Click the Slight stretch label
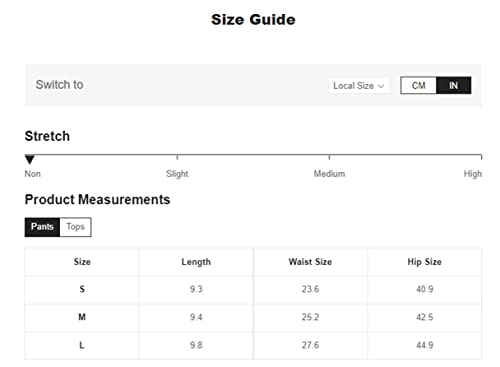This screenshot has width=500, height=367. click(177, 174)
